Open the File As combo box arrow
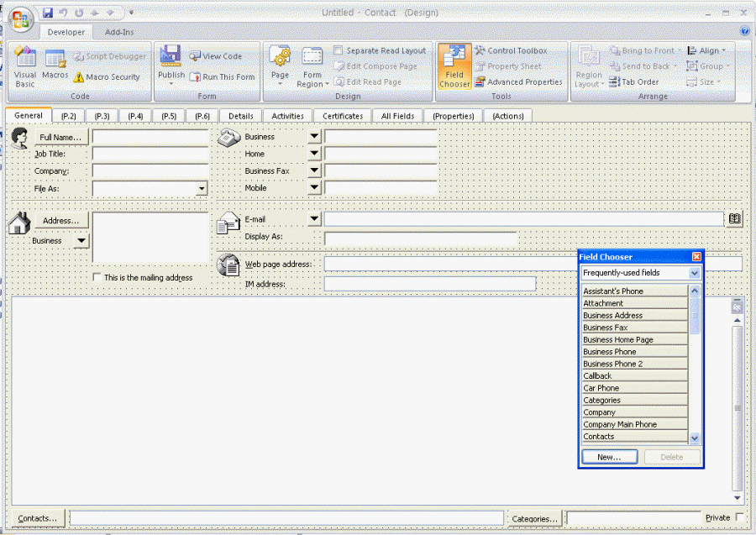This screenshot has height=535, width=756. [x=202, y=188]
